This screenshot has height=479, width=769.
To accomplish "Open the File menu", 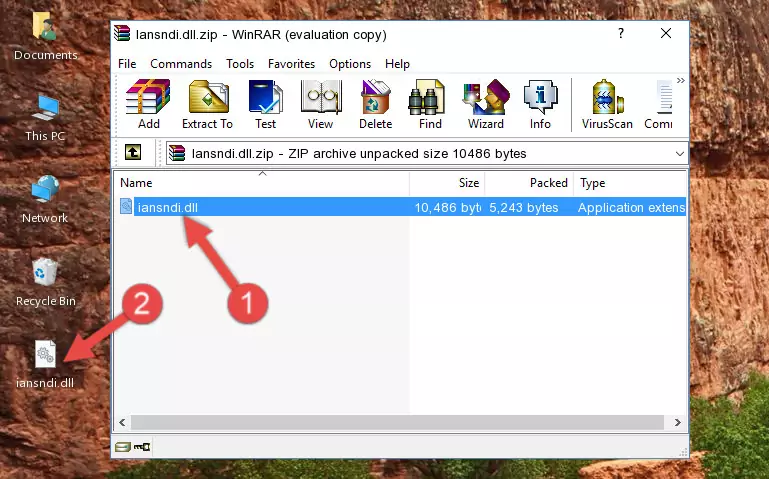I will 127,64.
